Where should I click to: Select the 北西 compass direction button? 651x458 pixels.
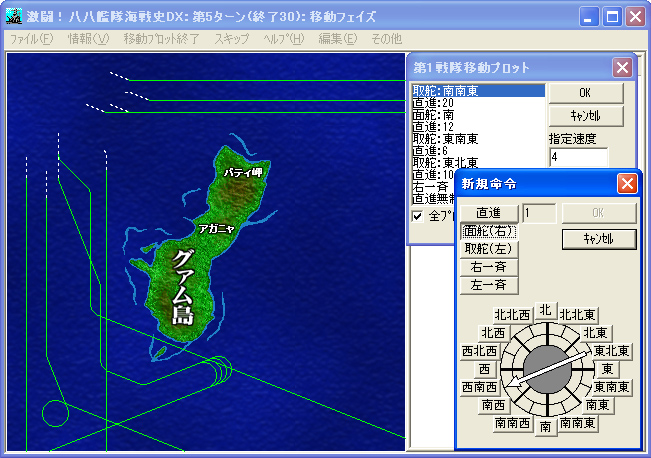493,332
